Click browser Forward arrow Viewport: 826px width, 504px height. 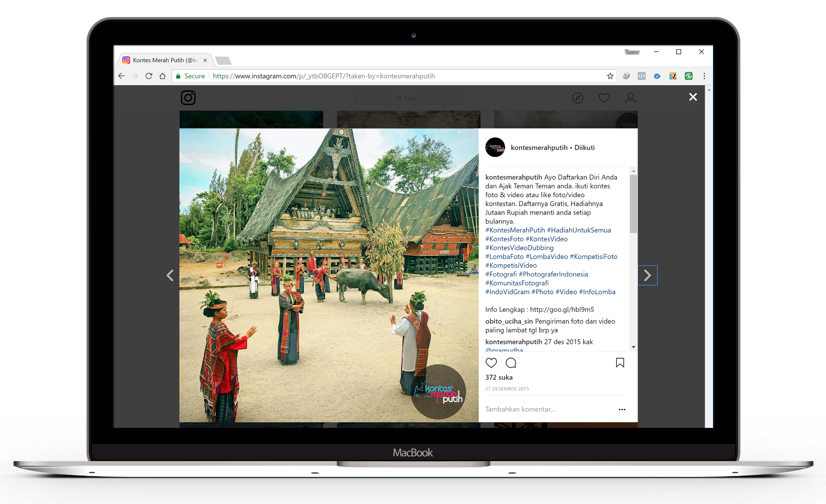135,76
